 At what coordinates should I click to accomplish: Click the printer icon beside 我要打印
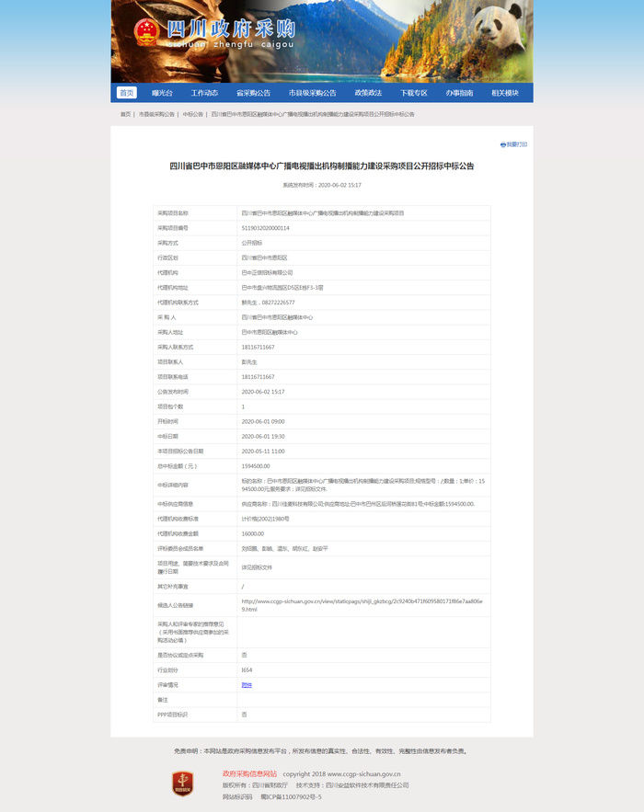click(502, 144)
